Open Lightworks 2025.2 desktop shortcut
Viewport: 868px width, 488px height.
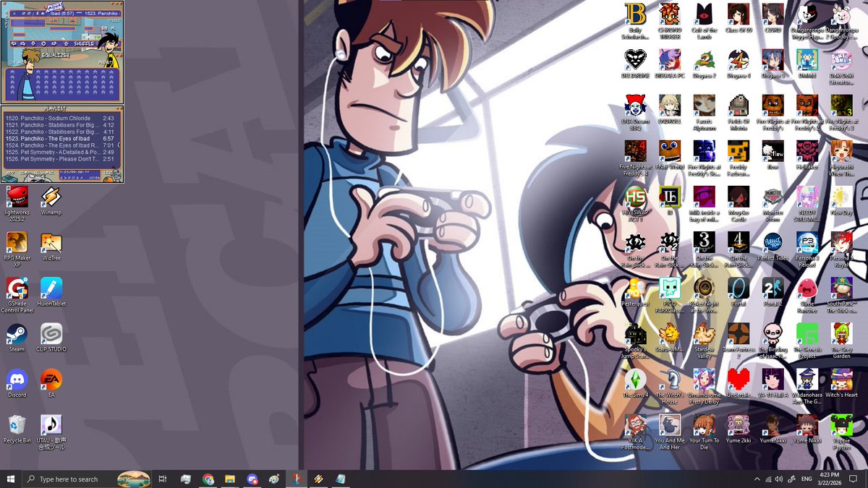tap(17, 203)
